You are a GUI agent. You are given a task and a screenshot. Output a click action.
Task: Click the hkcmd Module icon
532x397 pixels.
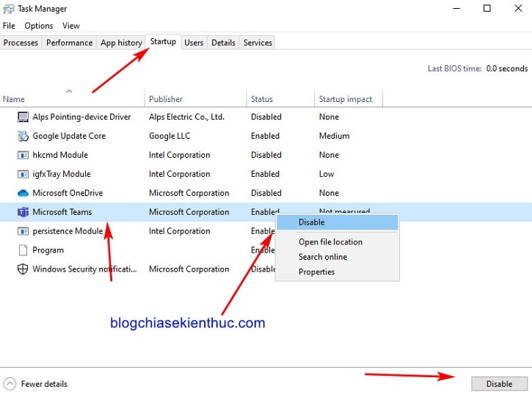point(23,155)
